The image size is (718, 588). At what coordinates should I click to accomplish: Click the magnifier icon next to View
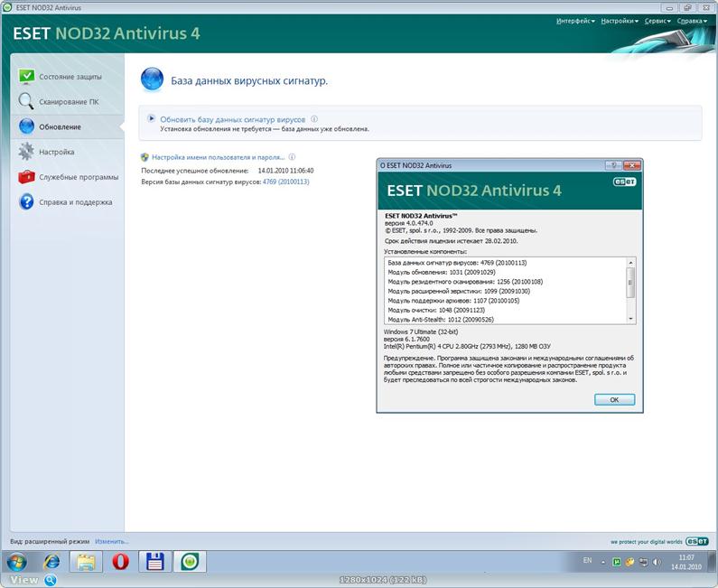point(51,580)
